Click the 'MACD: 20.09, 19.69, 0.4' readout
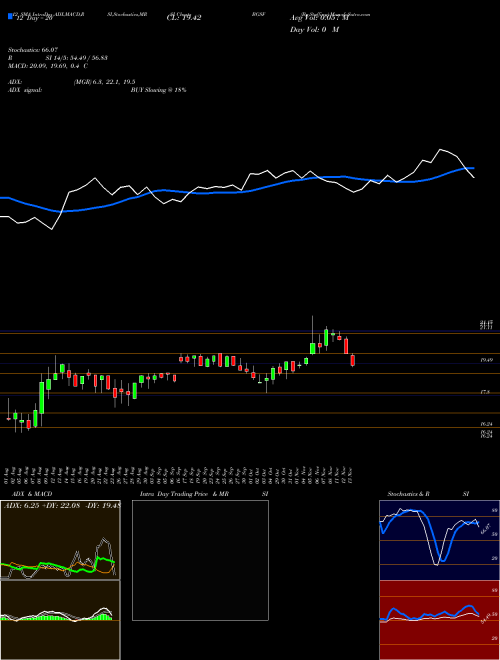The width and height of the screenshot is (500, 660). tap(45, 66)
